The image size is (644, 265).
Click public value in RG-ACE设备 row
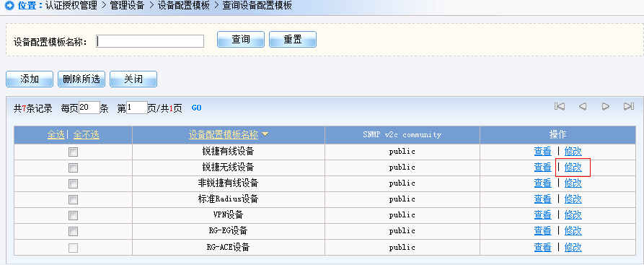tap(402, 247)
